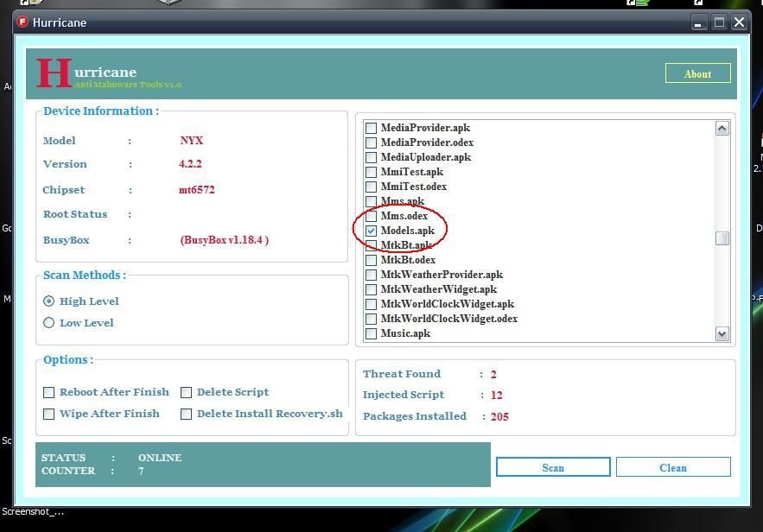Uncheck the Models.apk checkbox

tap(372, 231)
